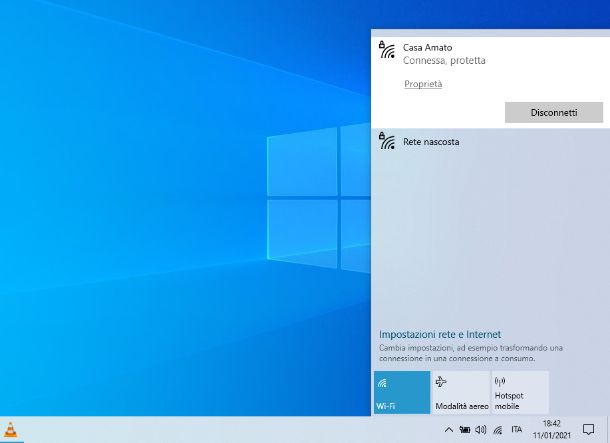
Task: Open Proprietà link for Casa Amato
Action: (423, 84)
